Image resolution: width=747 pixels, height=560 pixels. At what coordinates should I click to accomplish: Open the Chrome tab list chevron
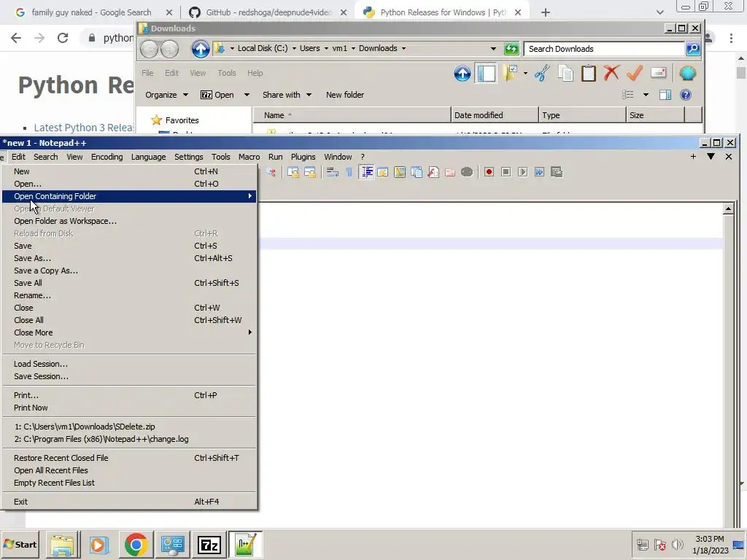tap(659, 12)
